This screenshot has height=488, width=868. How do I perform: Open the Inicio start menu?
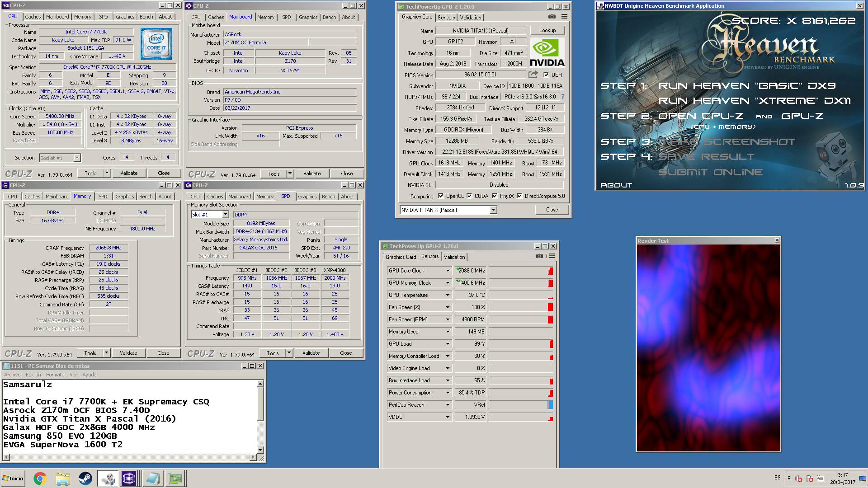tap(13, 479)
